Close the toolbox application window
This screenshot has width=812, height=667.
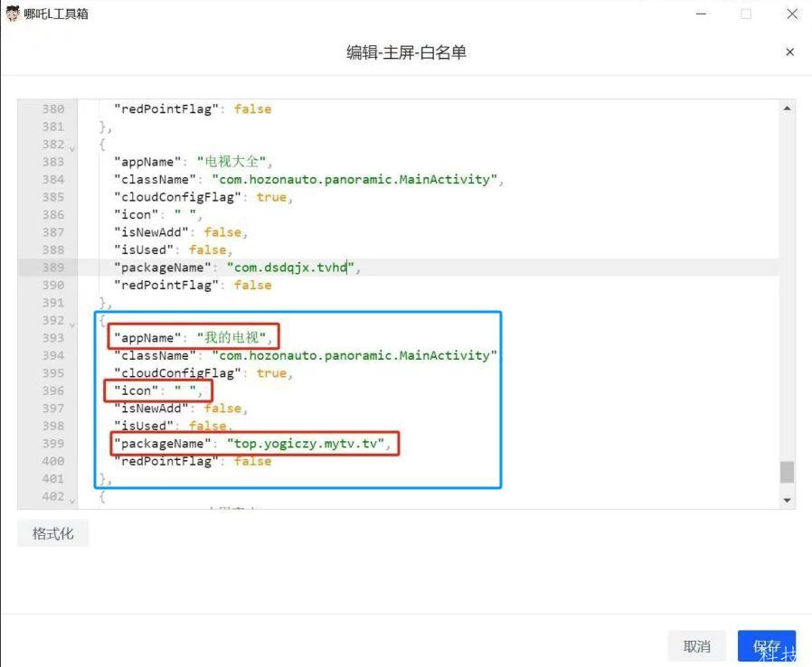click(x=792, y=14)
